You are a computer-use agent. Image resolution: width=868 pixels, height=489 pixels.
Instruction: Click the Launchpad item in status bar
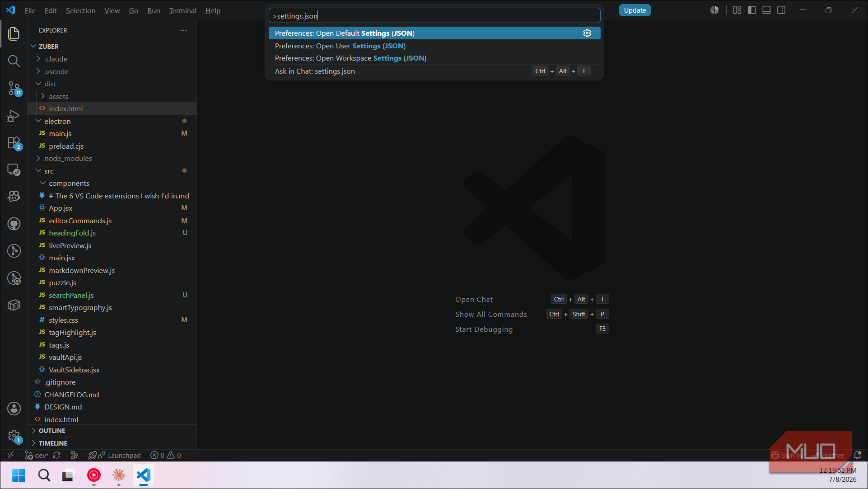tap(115, 455)
